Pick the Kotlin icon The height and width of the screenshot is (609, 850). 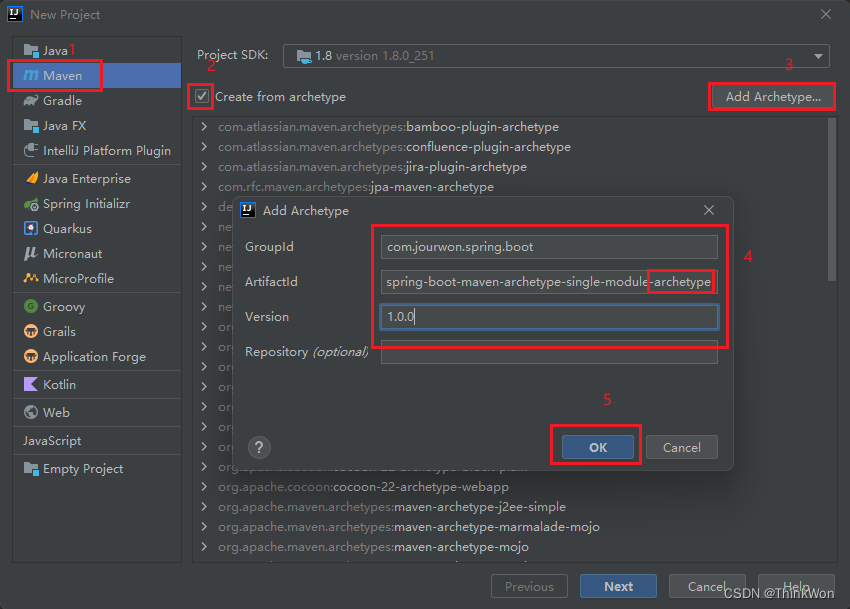coord(31,384)
